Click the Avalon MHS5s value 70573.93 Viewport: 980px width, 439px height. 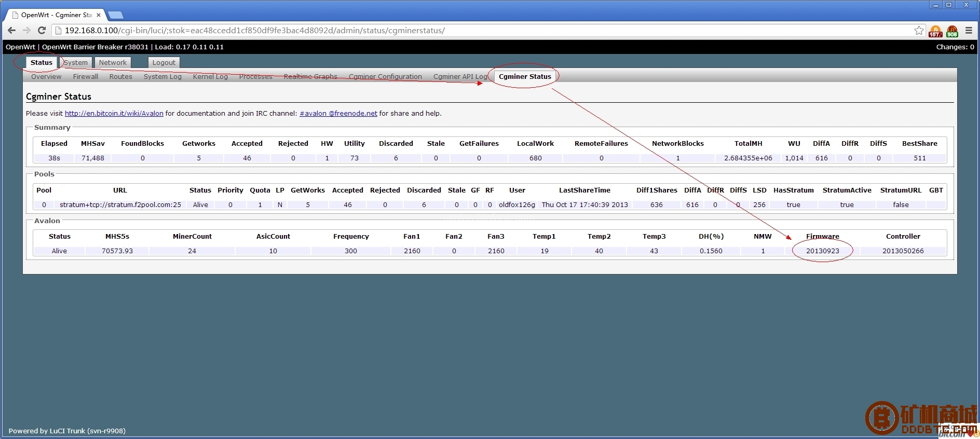coord(117,251)
